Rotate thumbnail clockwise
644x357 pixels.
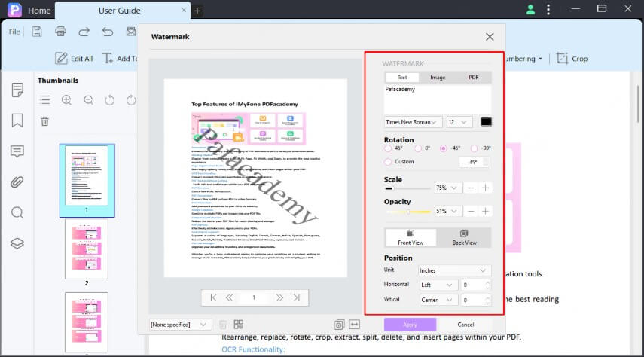(x=131, y=100)
